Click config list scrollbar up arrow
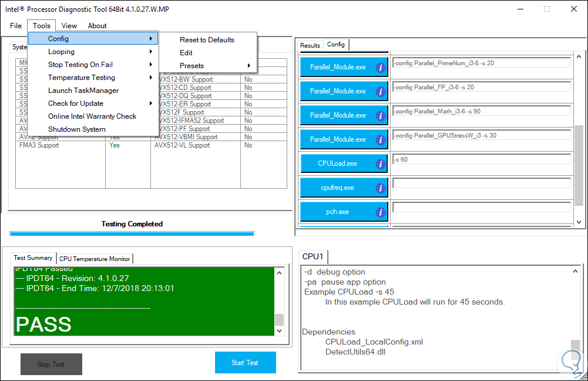Screen dimensions: 588x381 [579, 56]
